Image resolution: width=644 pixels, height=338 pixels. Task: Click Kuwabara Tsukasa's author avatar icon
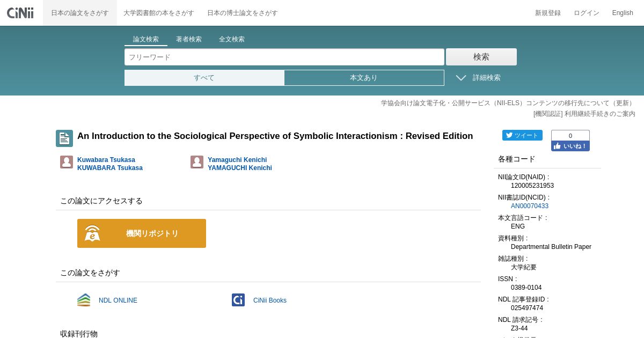click(67, 162)
